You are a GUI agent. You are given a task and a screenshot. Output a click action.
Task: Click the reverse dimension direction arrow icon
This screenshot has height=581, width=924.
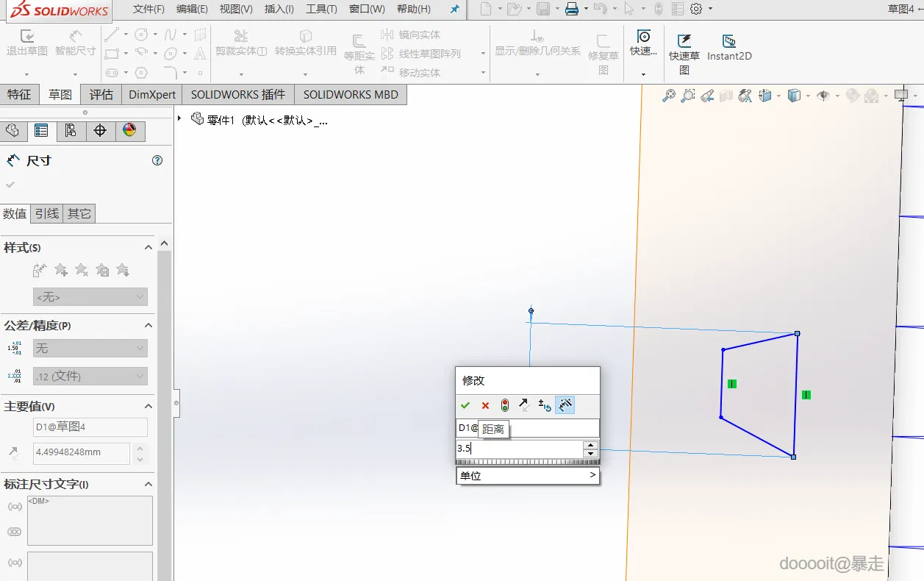524,405
